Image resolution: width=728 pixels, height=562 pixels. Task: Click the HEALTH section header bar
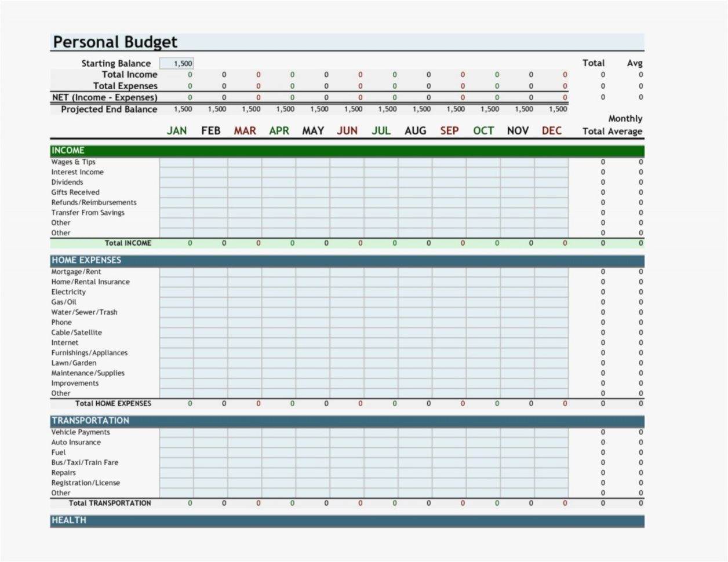tap(347, 520)
